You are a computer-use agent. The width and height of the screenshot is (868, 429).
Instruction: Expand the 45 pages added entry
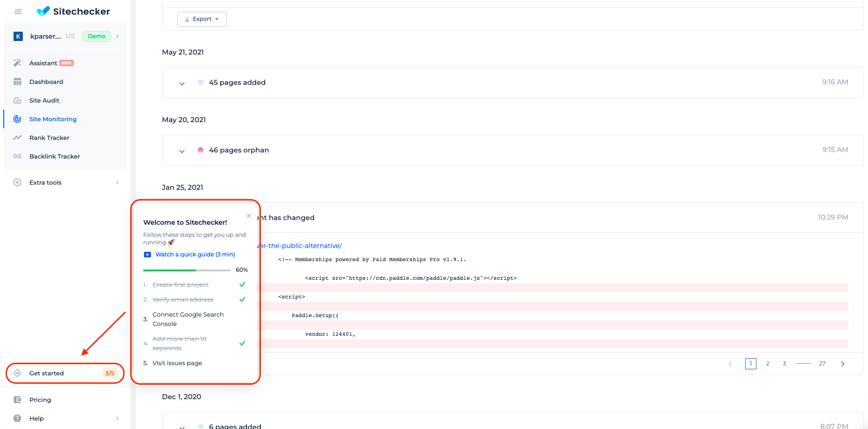[x=182, y=84]
